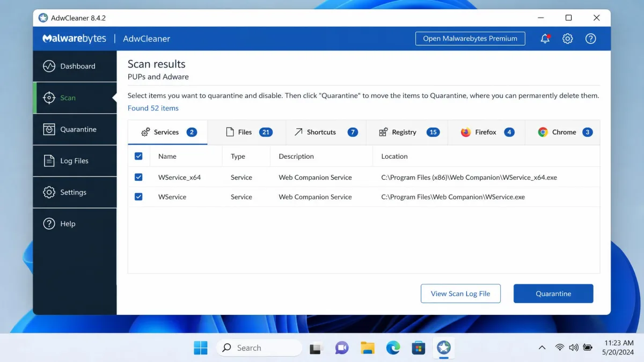This screenshot has width=644, height=362.
Task: Click the Type column header
Action: coord(238,157)
